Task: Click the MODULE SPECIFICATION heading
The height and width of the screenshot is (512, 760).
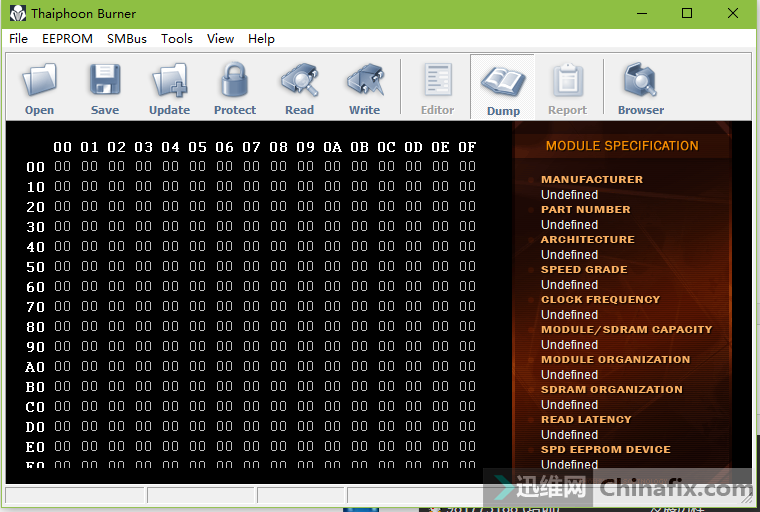Action: coord(622,146)
